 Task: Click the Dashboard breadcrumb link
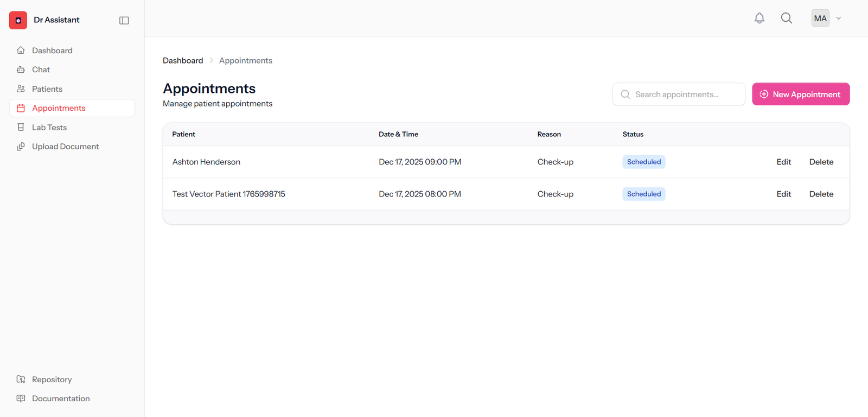(183, 60)
